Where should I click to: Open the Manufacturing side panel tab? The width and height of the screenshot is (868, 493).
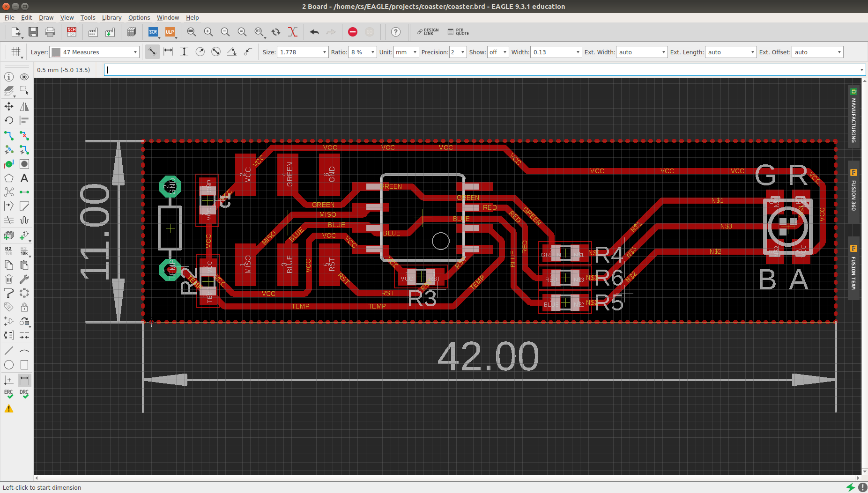coord(853,116)
